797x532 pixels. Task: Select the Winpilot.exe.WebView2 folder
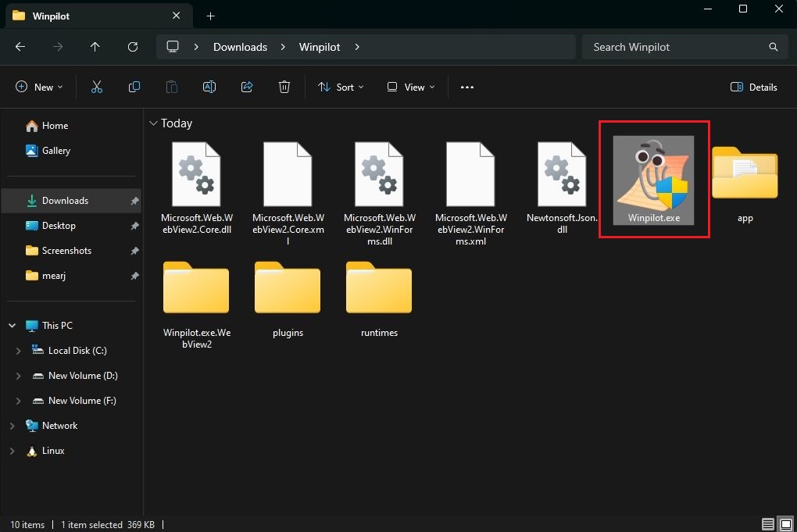pos(197,305)
